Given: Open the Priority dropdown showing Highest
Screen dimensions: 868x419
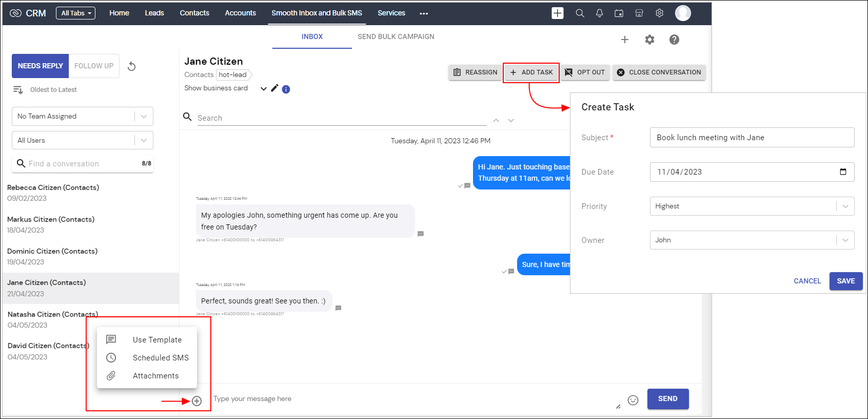Looking at the screenshot, I should click(x=752, y=206).
